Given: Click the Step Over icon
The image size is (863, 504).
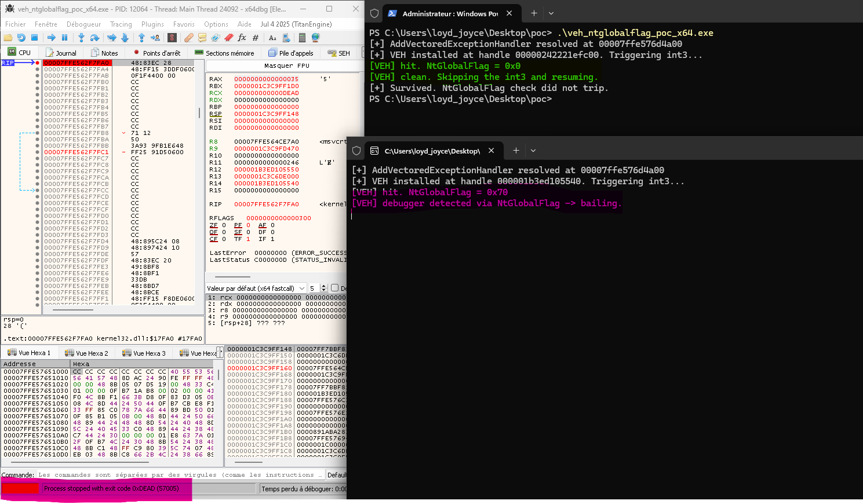Looking at the screenshot, I should coord(95,38).
